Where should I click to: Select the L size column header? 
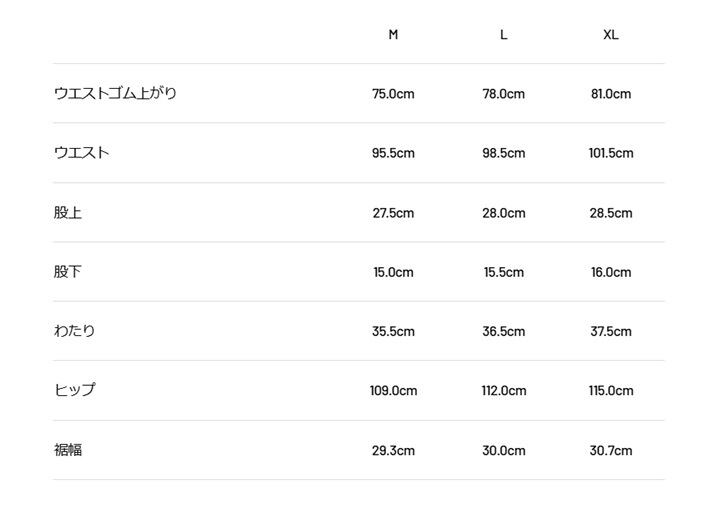(x=504, y=35)
